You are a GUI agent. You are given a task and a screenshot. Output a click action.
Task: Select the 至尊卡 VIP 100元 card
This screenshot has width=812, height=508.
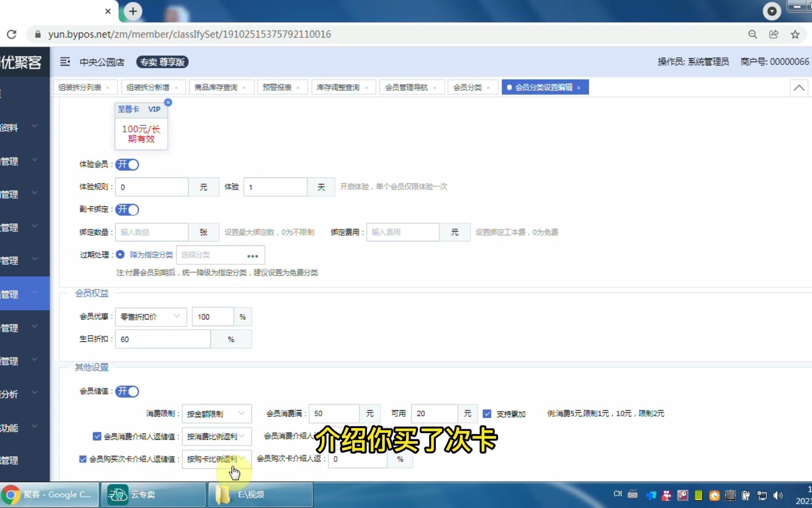[x=141, y=126]
